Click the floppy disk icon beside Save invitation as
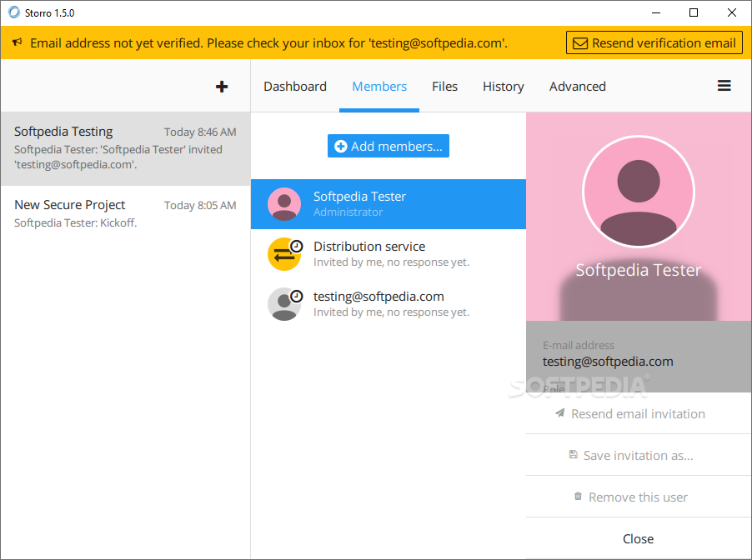The image size is (752, 560). coord(573,454)
